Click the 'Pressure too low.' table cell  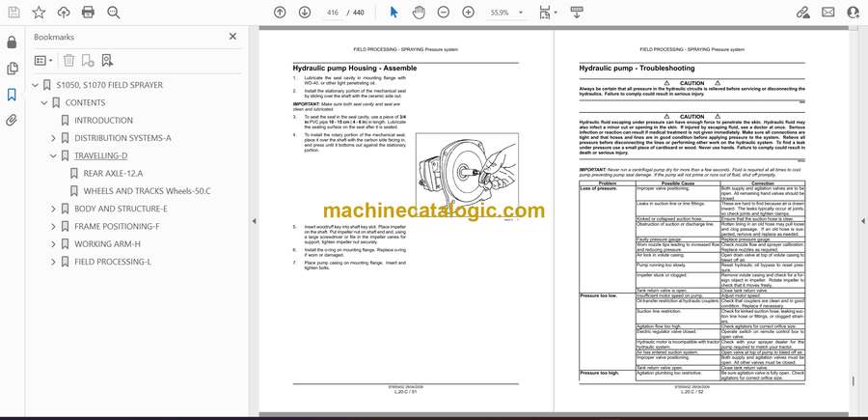tap(608, 331)
